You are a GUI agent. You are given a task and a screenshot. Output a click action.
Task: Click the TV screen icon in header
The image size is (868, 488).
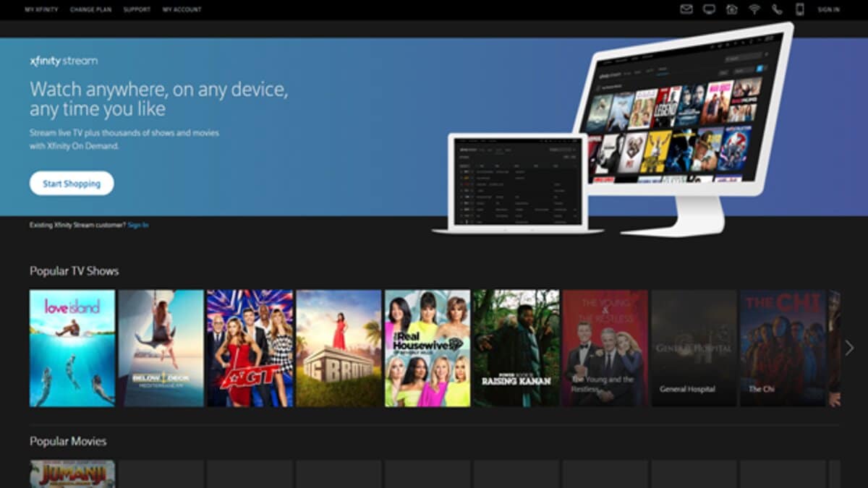[709, 9]
